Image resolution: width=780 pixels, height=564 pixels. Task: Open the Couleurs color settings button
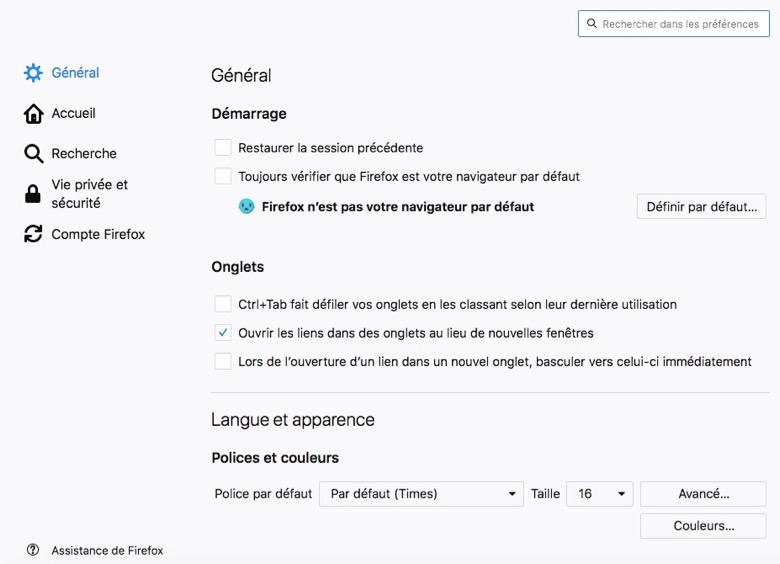703,526
